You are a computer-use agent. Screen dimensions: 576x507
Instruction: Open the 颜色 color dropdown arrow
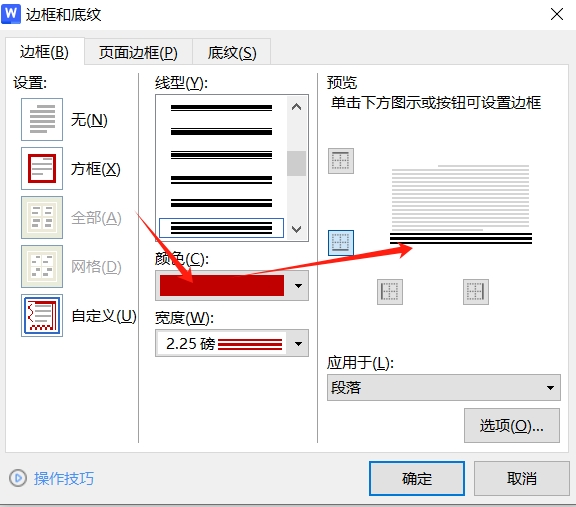click(x=298, y=286)
